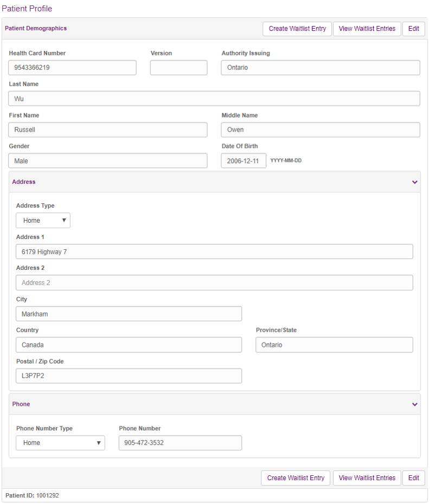Viewport: 430px width, 504px height.
Task: Select the City field showing Markham
Action: pyautogui.click(x=129, y=314)
